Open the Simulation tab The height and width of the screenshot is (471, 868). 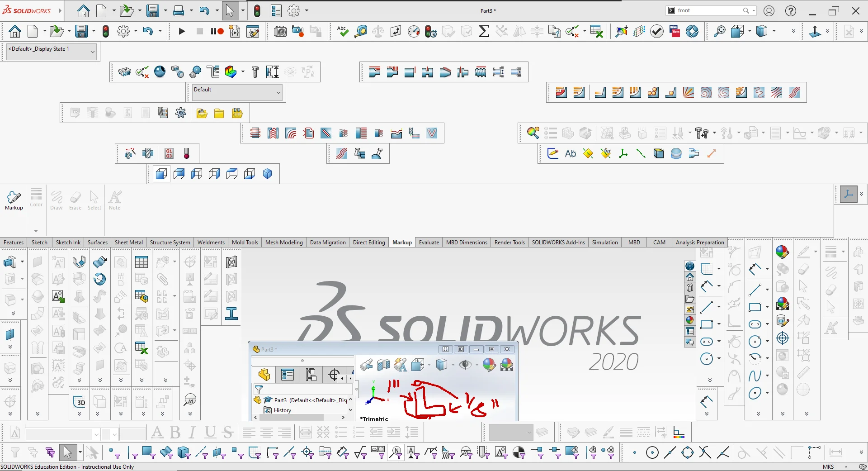[605, 243]
